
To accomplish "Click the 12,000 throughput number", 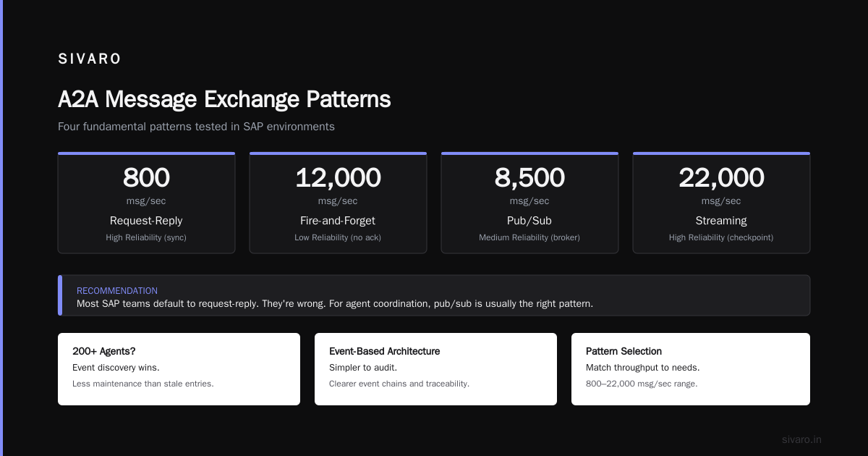I will click(x=338, y=178).
